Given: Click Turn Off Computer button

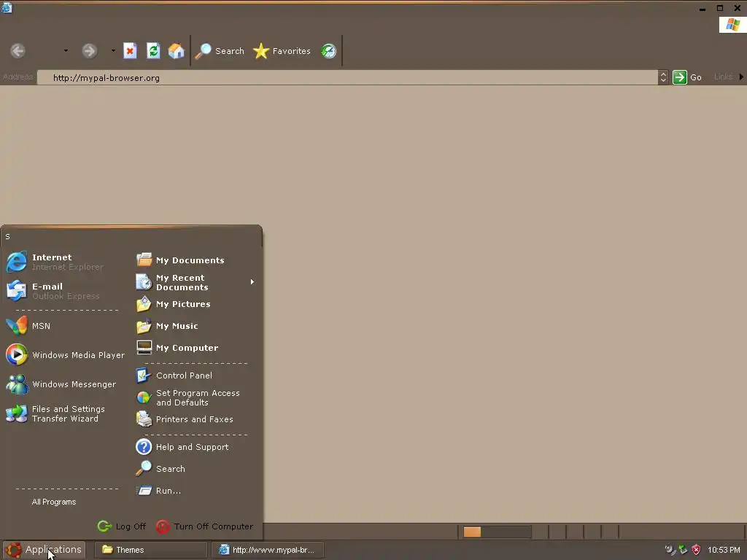Looking at the screenshot, I should pyautogui.click(x=205, y=526).
